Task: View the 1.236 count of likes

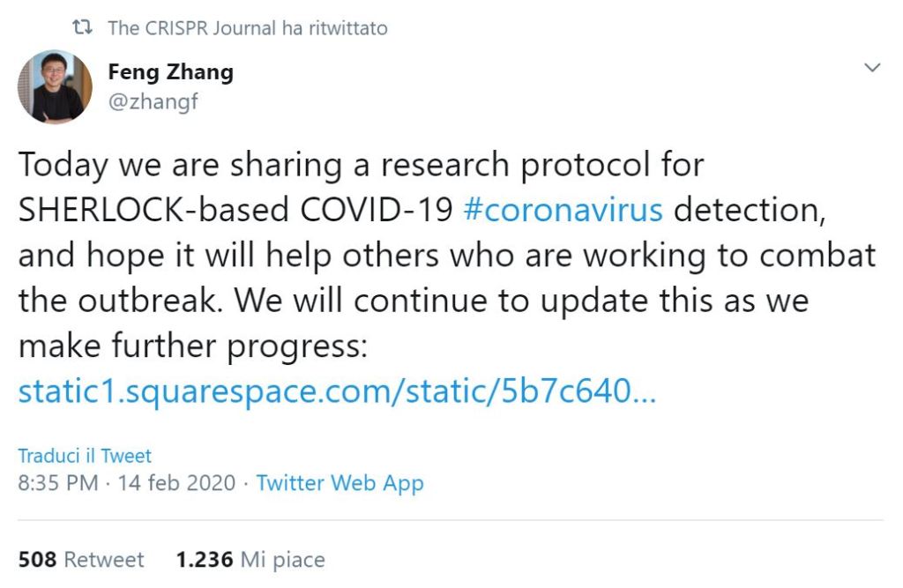Action: (205, 559)
